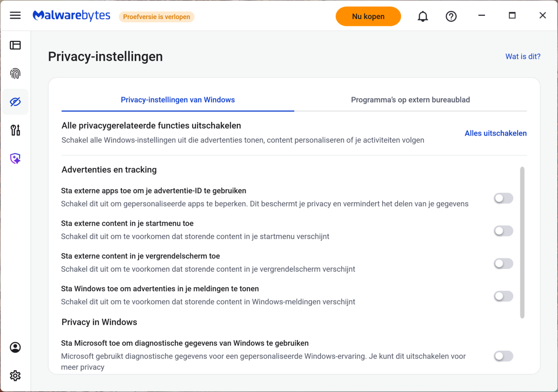
Task: Click the Nu kopen button
Action: pos(368,16)
